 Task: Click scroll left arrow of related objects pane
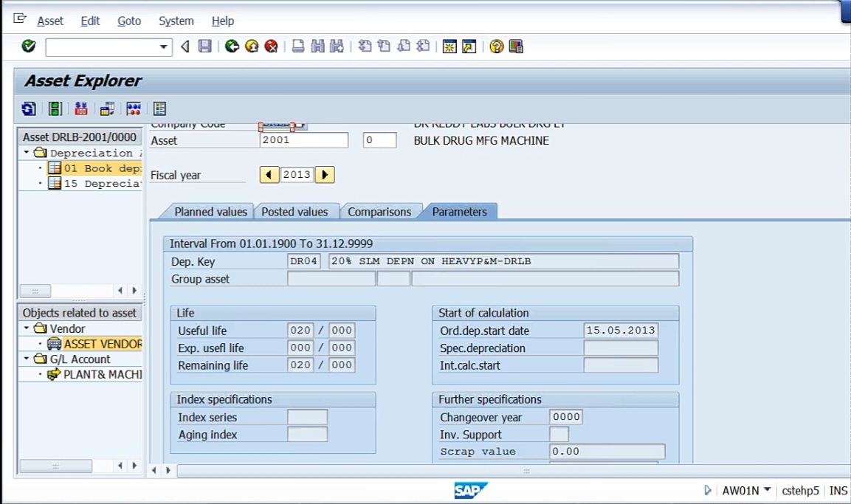pos(120,466)
